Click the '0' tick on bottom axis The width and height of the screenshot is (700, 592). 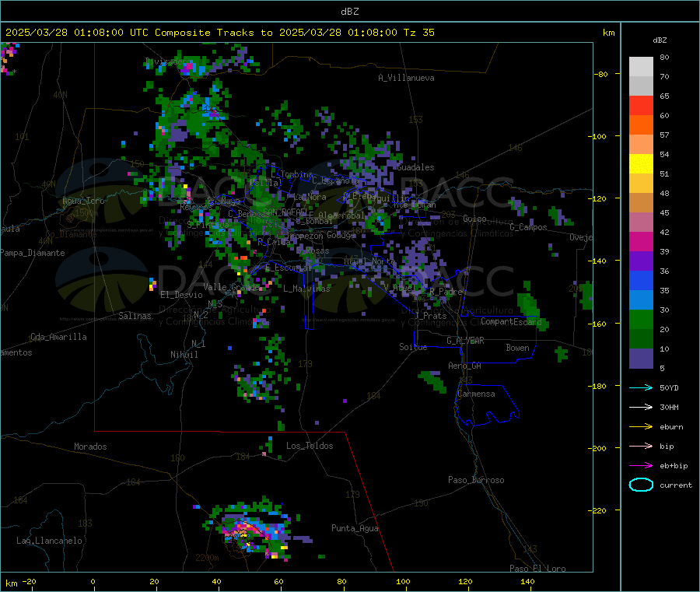click(93, 581)
